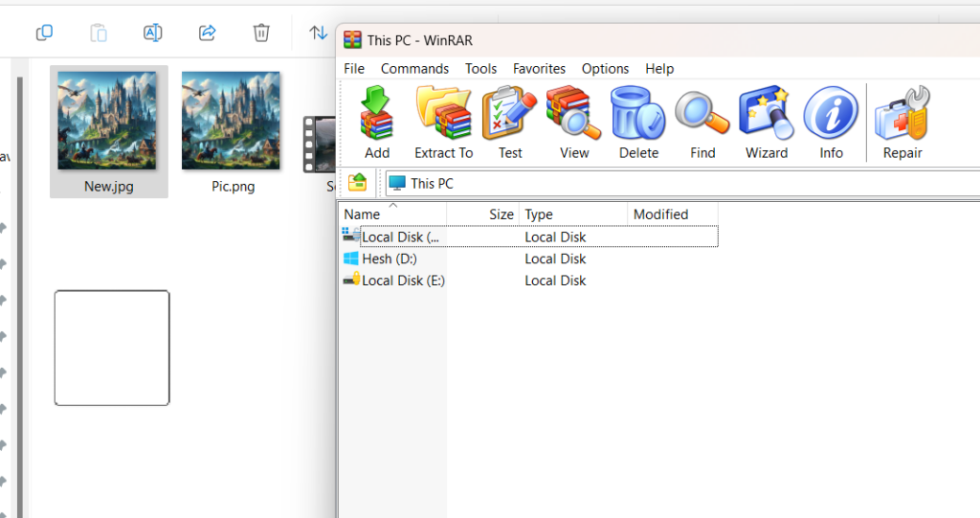Sort the list by the Name column

point(392,214)
